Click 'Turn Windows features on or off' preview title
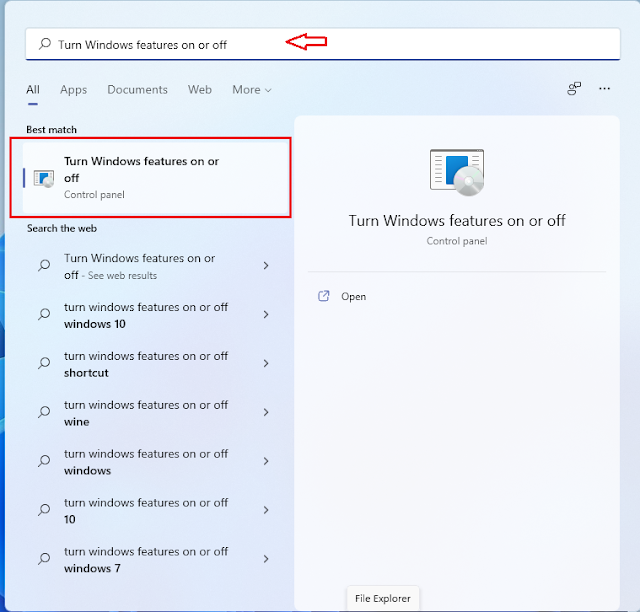This screenshot has width=640, height=612. point(457,221)
